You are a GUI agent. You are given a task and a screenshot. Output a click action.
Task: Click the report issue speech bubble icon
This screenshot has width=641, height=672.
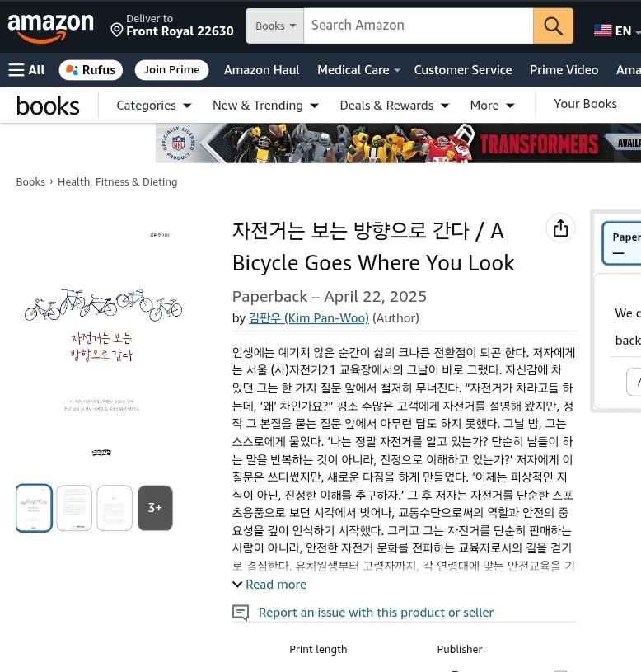point(241,613)
